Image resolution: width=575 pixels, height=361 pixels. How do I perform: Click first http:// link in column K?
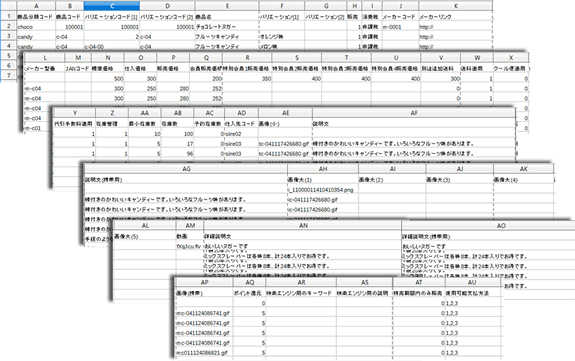(426, 27)
